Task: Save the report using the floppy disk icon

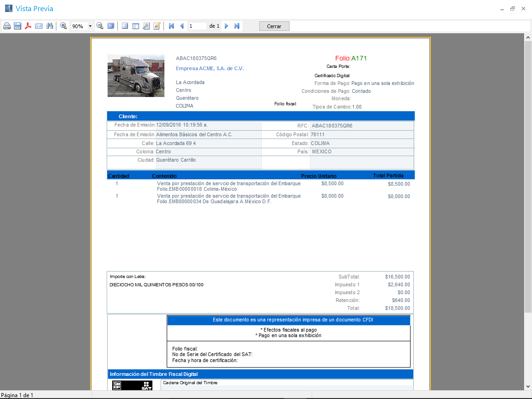Action: [18, 26]
